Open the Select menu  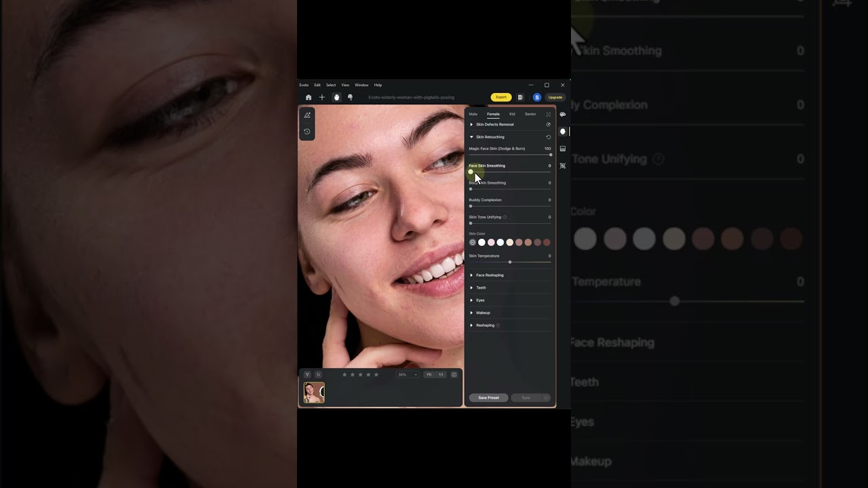click(331, 85)
